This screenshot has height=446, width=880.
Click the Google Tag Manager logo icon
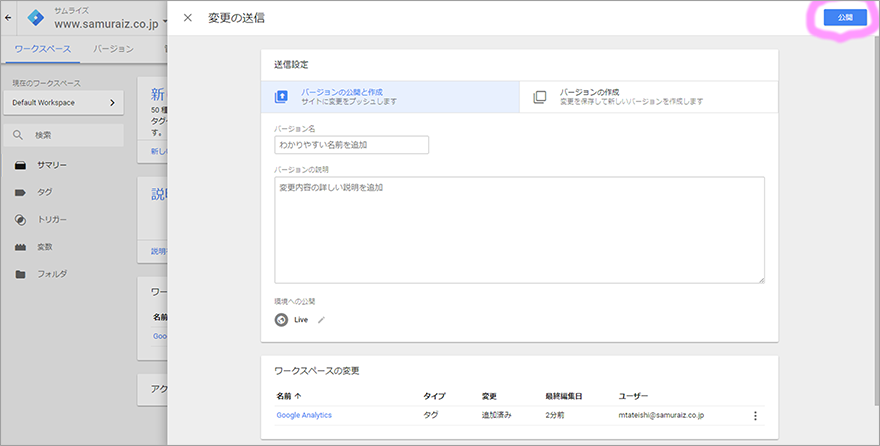(x=35, y=17)
